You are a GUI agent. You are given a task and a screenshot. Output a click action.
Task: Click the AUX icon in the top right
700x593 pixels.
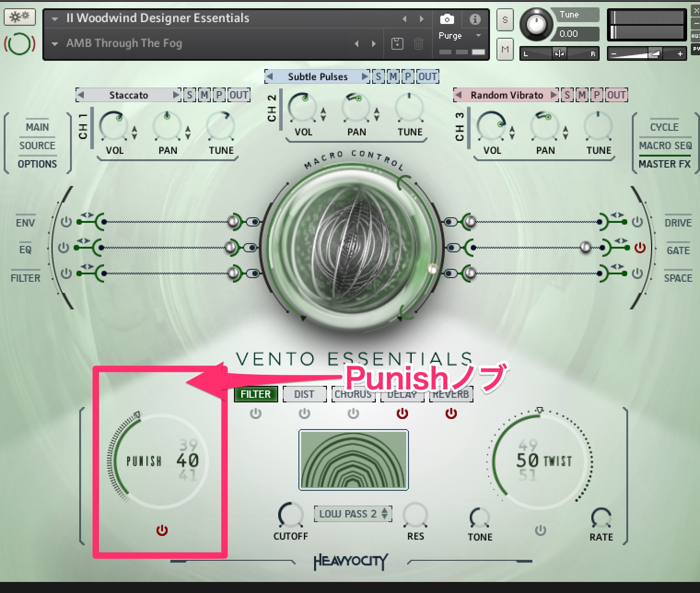pyautogui.click(x=696, y=36)
